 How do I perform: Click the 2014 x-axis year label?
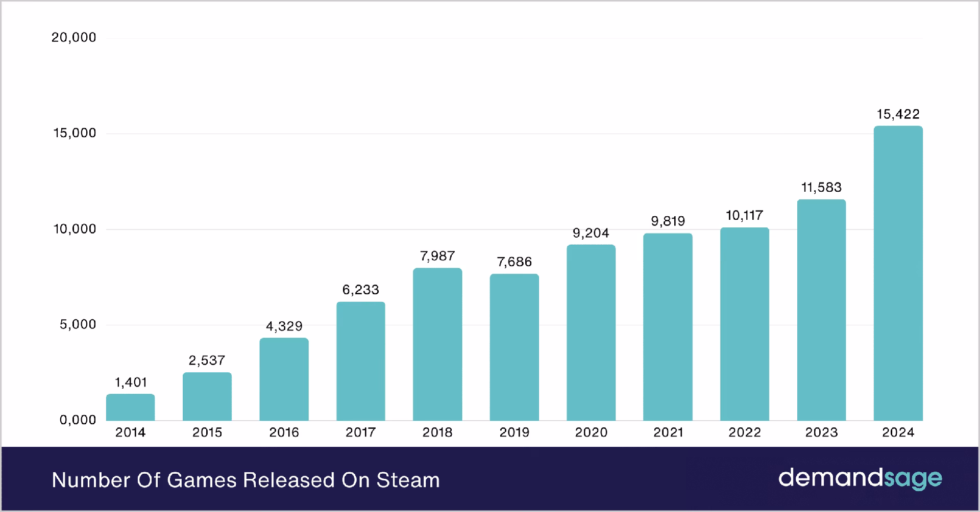coord(131,432)
